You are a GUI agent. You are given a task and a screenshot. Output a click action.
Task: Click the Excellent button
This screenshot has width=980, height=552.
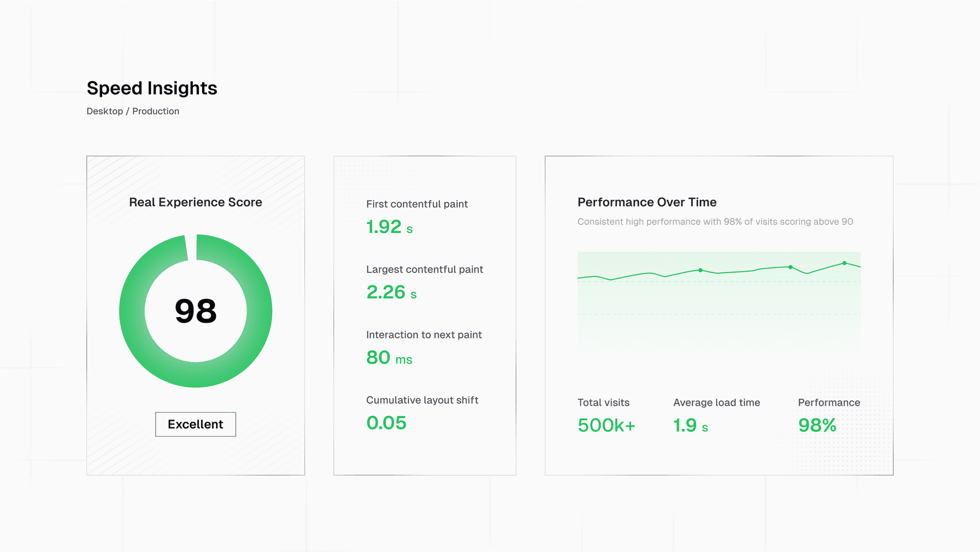[195, 424]
